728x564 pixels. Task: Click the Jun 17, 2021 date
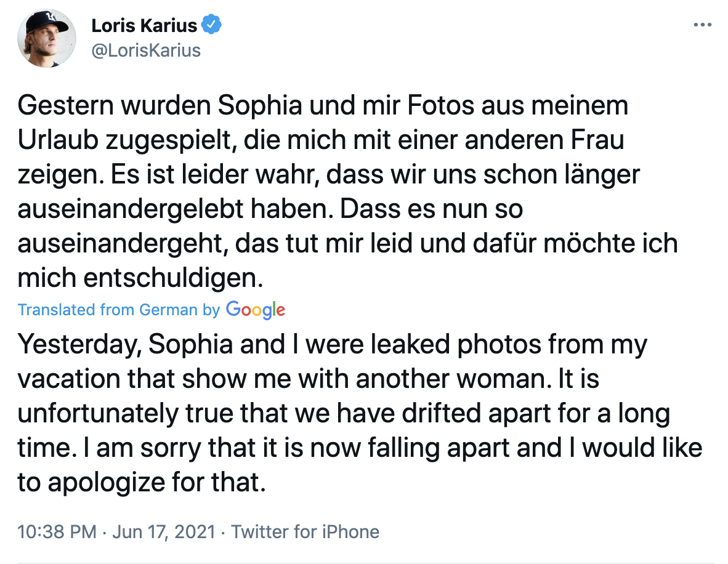click(163, 531)
